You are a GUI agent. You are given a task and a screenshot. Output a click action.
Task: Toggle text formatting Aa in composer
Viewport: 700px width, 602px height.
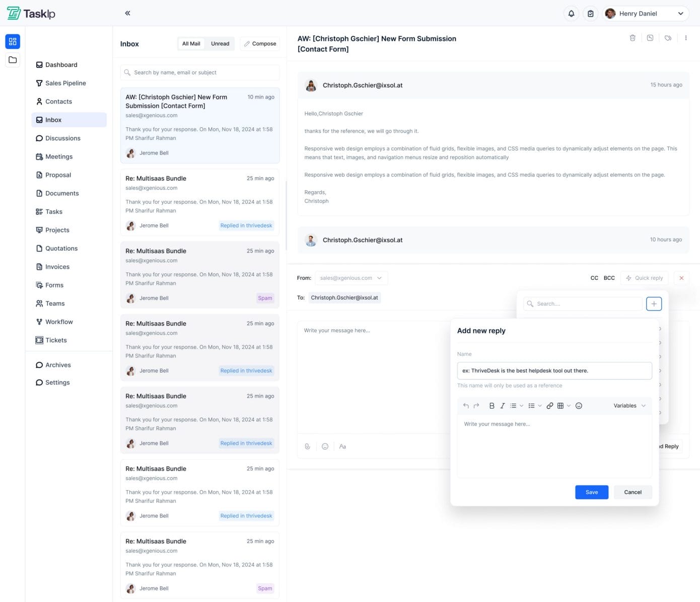tap(342, 446)
